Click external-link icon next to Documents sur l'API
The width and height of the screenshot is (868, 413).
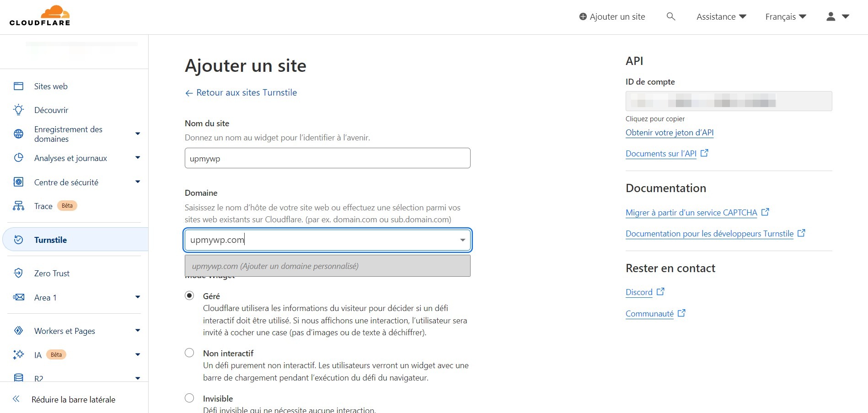704,153
